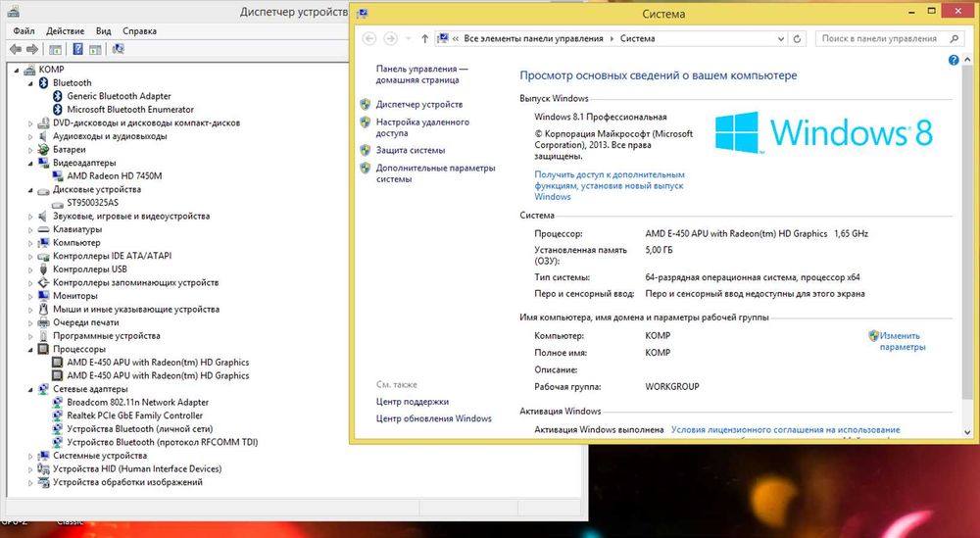Image resolution: width=980 pixels, height=538 pixels.
Task: Click the Scan for hardware changes toolbar icon
Action: 119,49
